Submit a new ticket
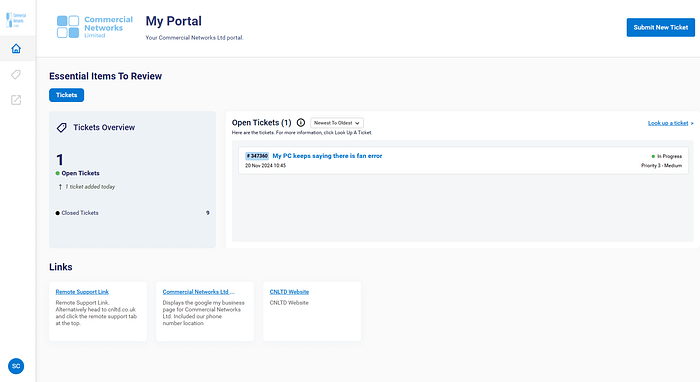700x382 pixels. [x=661, y=27]
